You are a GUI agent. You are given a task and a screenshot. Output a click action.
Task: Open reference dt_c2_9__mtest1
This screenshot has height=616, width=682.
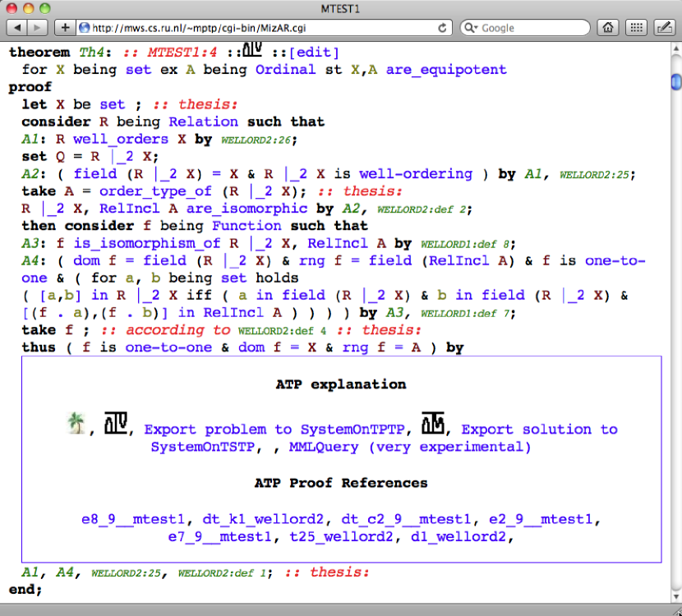[406, 519]
